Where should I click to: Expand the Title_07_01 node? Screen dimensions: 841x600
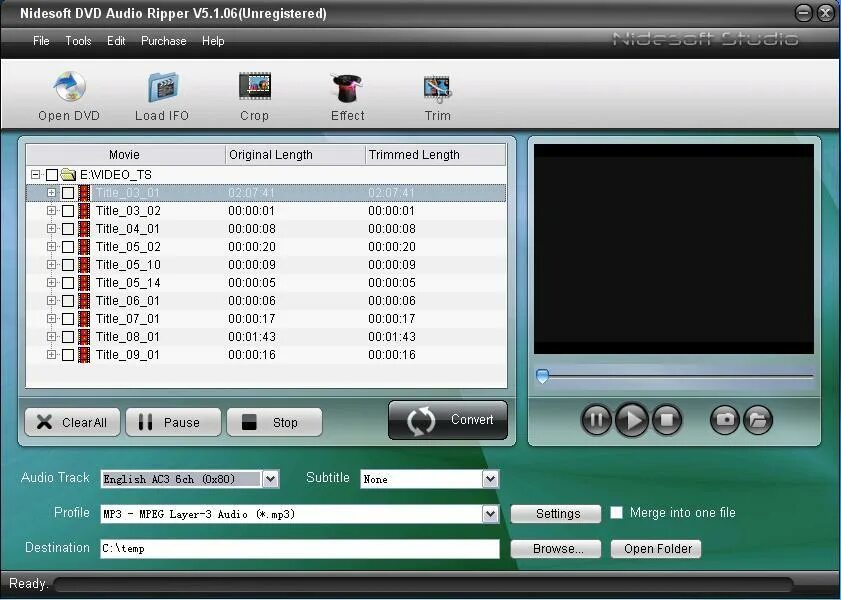pos(51,318)
